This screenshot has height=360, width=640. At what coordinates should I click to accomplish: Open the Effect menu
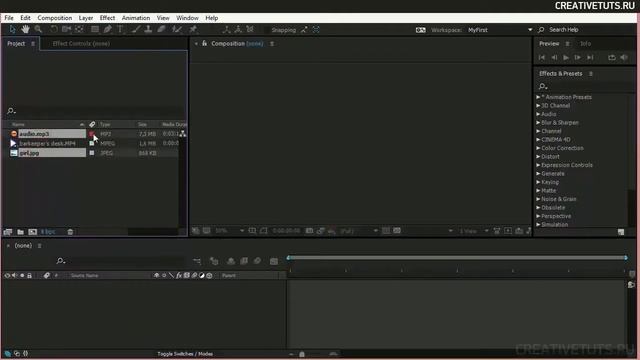[x=107, y=18]
